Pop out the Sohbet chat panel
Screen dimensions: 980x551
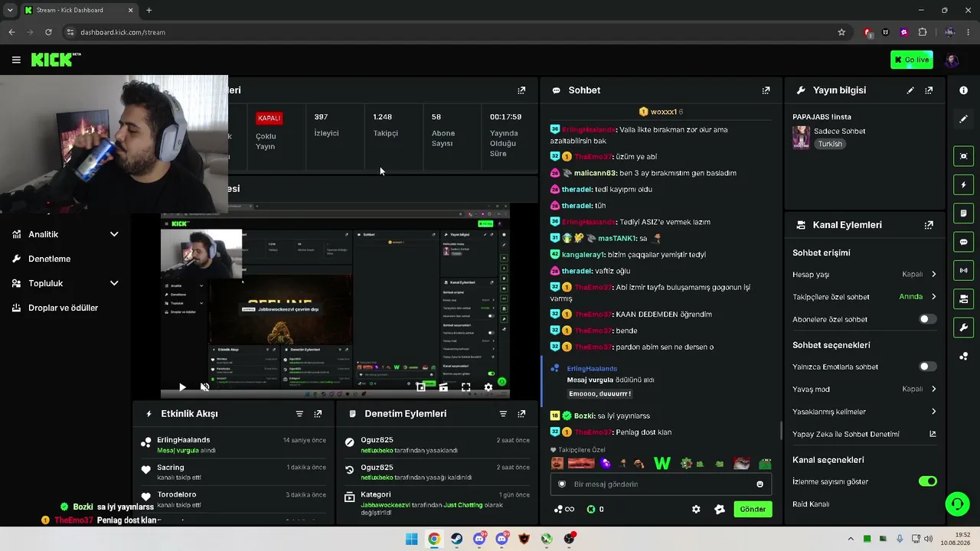766,90
